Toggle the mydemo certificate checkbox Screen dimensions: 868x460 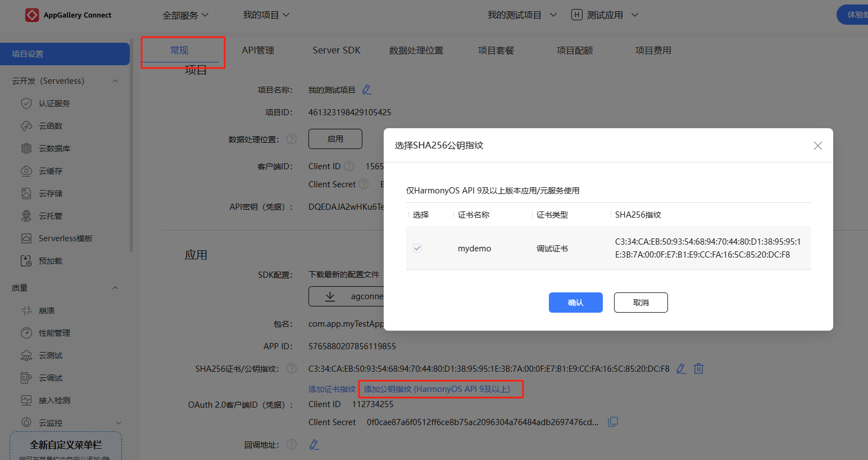[x=417, y=248]
